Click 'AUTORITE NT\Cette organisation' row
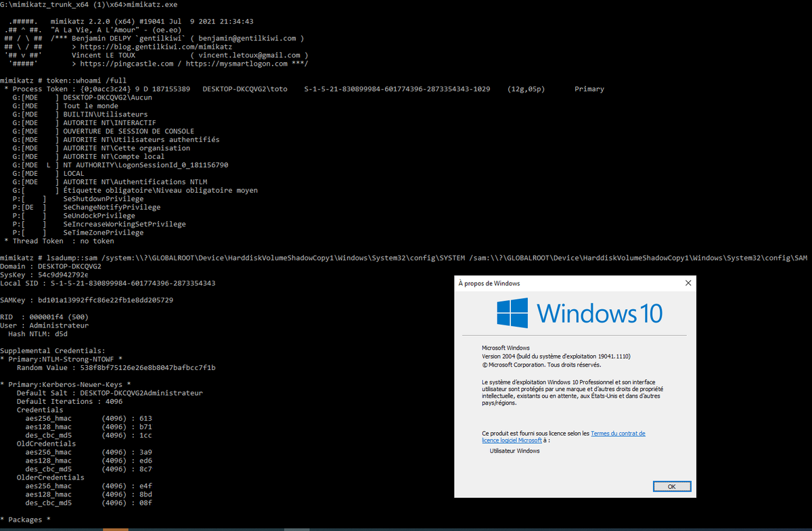This screenshot has height=531, width=812. (101, 148)
